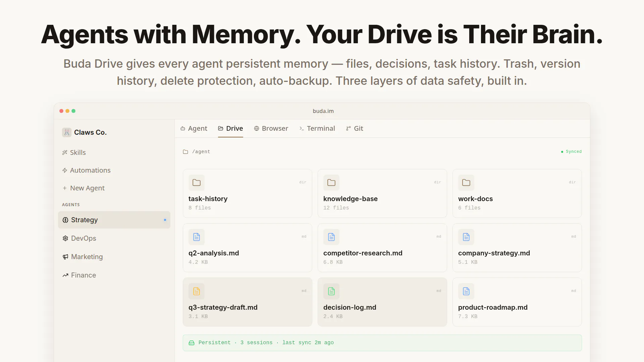Click the Marketing agent megaphone icon
The image size is (644, 362).
(x=65, y=257)
